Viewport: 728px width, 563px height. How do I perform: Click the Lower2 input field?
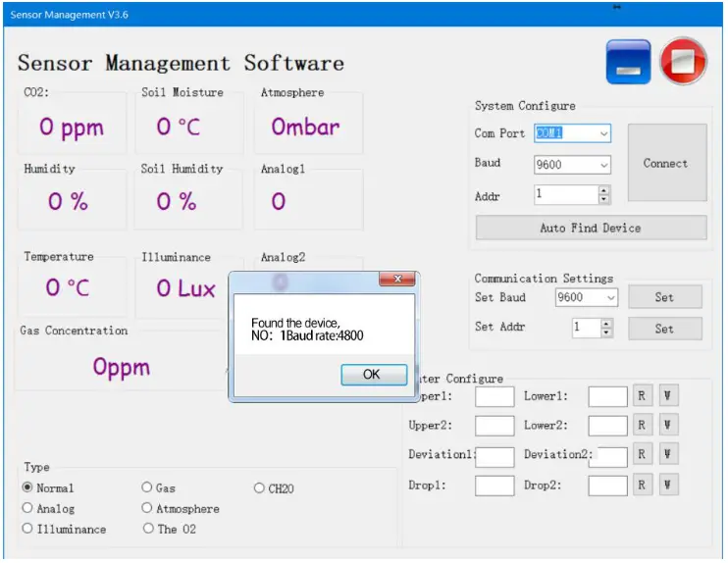click(x=607, y=426)
